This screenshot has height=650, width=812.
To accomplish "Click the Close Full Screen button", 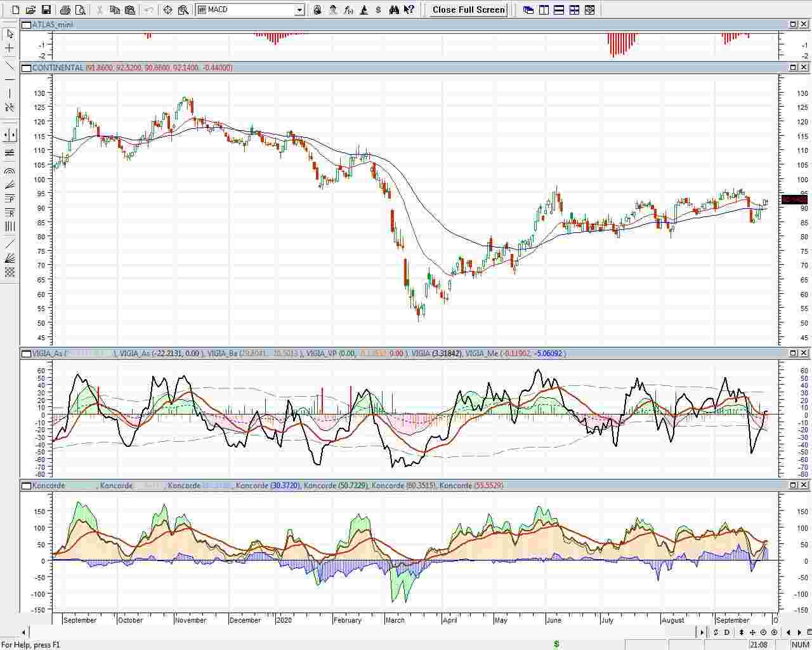I will 468,10.
